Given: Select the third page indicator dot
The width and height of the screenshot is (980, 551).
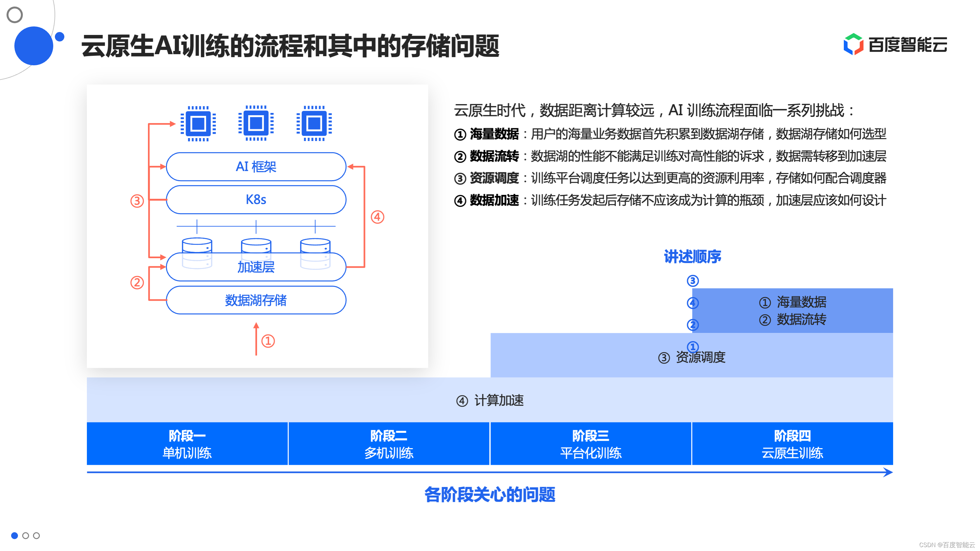Looking at the screenshot, I should pos(37,535).
